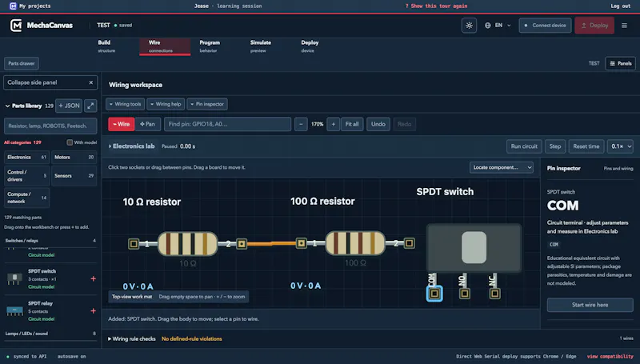Viewport: 640px width, 364px height.
Task: Switch to the Simulate tab
Action: pyautogui.click(x=261, y=46)
